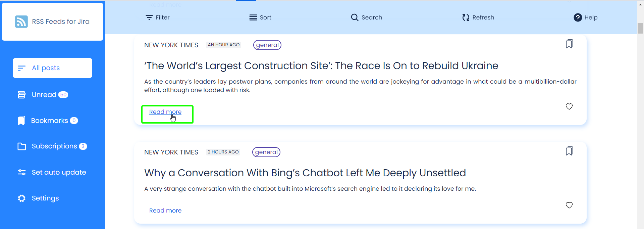Open Settings gear icon
This screenshot has height=229, width=644.
point(22,198)
